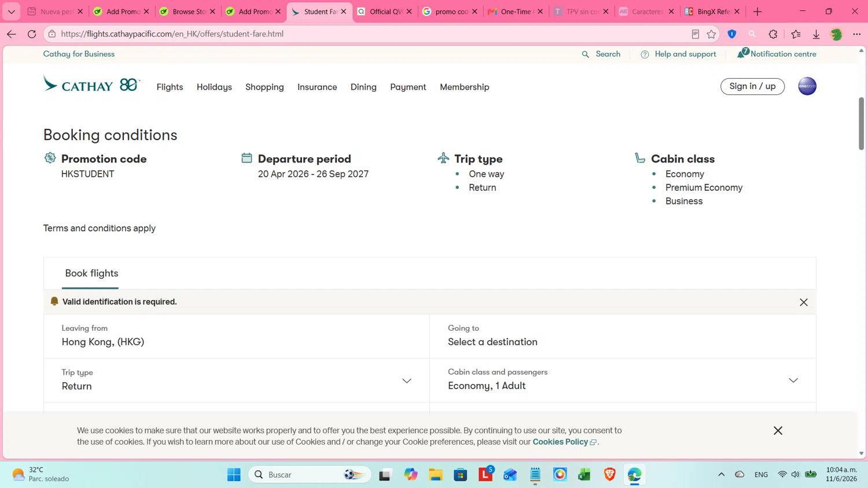Open a new browser tab

pyautogui.click(x=757, y=12)
